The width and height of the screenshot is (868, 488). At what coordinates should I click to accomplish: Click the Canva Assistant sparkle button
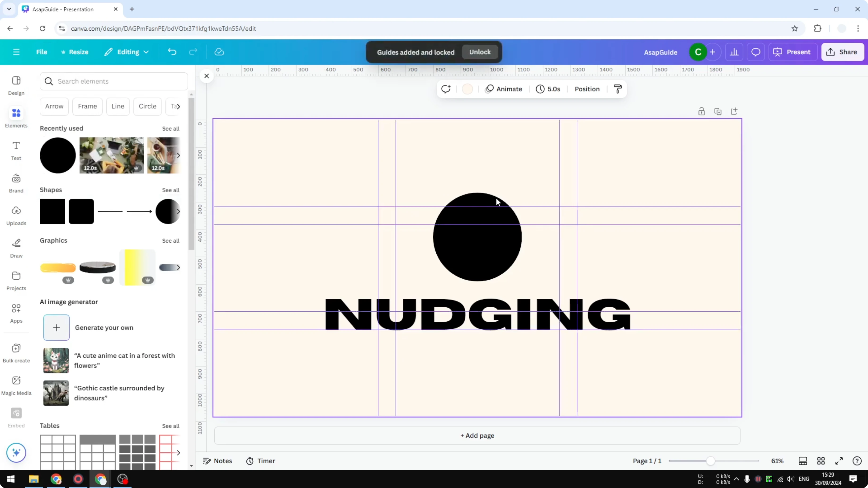pos(16,452)
